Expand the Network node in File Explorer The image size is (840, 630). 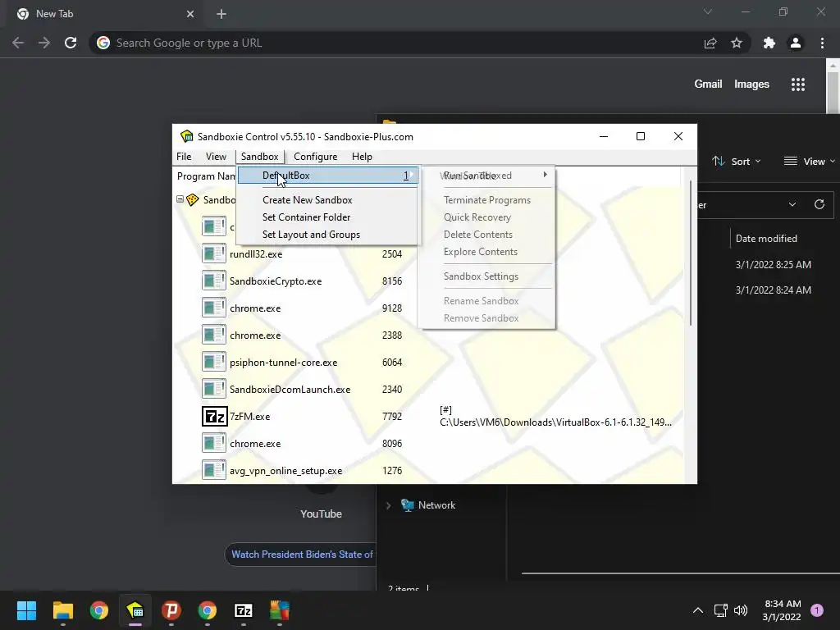[x=388, y=505]
